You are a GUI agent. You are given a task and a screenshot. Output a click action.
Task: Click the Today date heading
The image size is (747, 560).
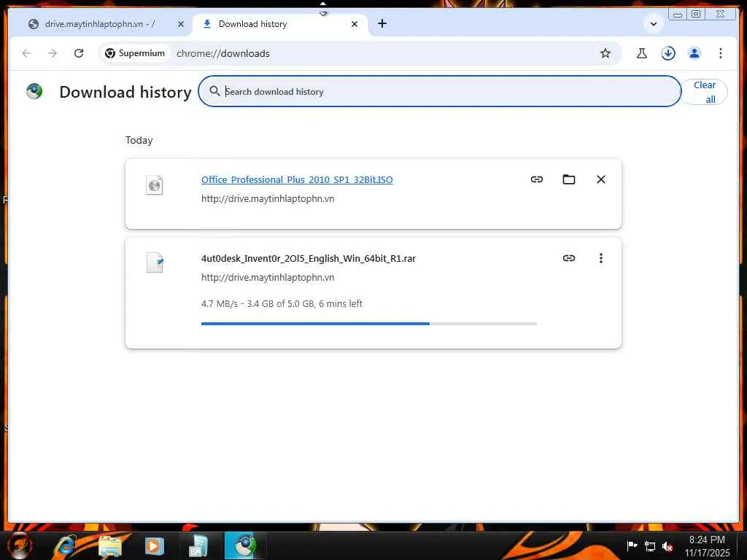pos(139,140)
